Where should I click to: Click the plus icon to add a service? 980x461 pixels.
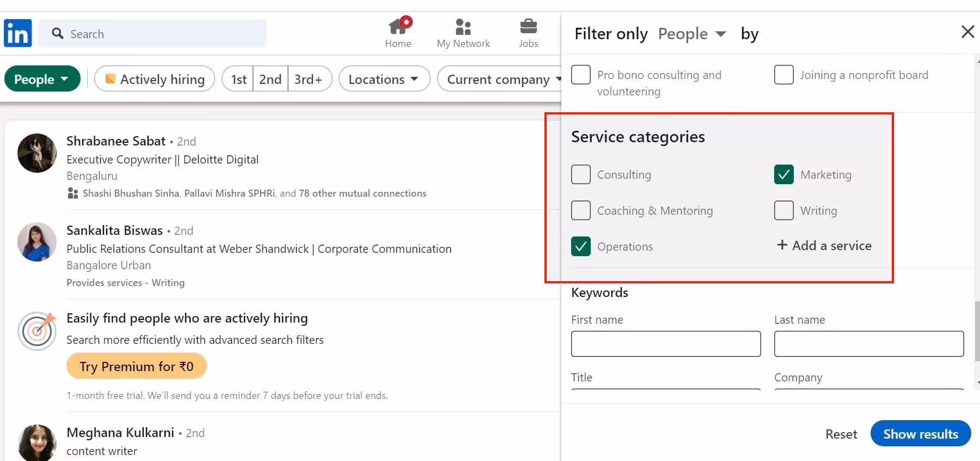(x=782, y=245)
